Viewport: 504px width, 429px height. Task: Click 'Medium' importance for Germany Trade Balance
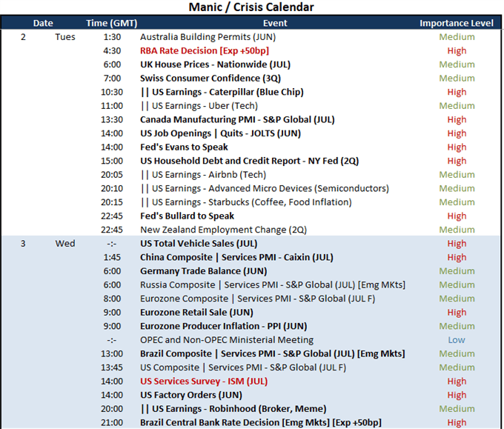pos(457,271)
